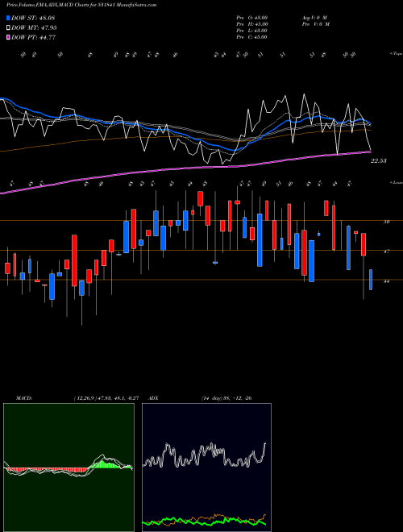Click the '<Tops' label at right edge
403x532 pixels.
click(x=397, y=54)
